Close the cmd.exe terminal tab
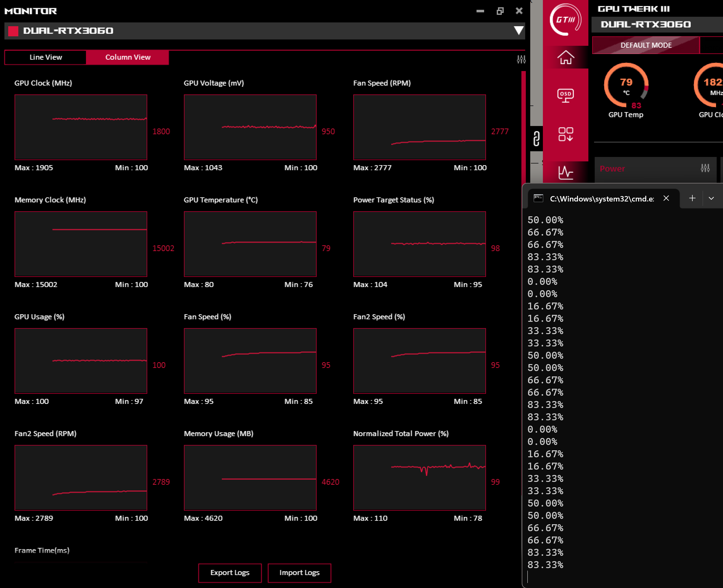 666,198
